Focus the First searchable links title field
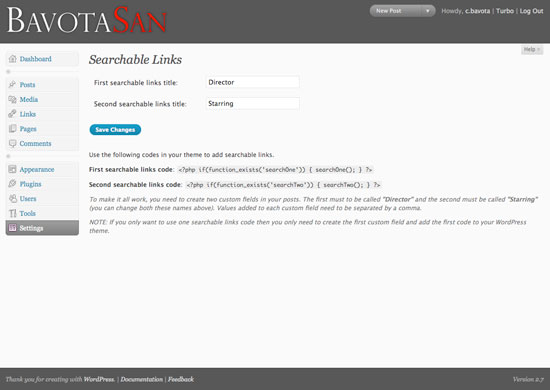The image size is (550, 390). point(253,82)
